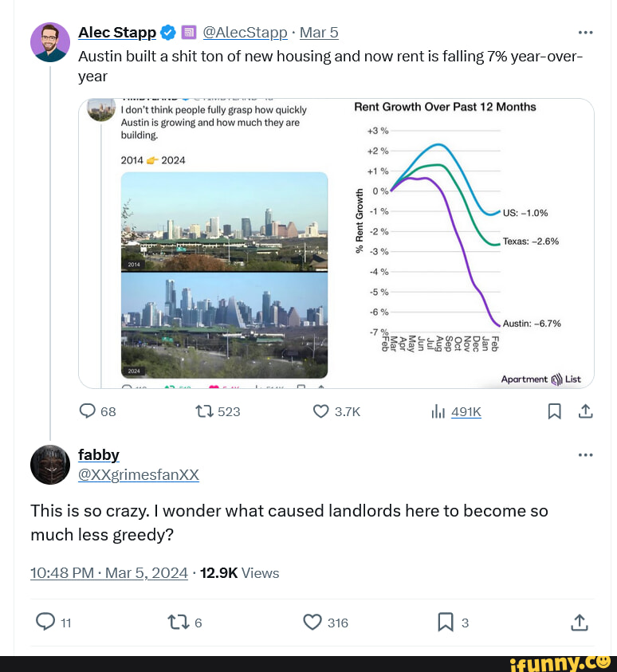
Task: Reply to fabby's tweet
Action: pyautogui.click(x=47, y=623)
